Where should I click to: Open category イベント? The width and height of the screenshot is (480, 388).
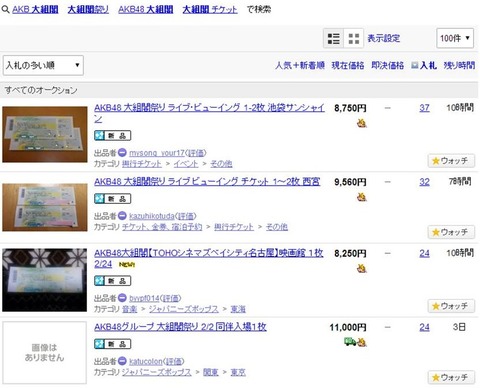(x=186, y=163)
